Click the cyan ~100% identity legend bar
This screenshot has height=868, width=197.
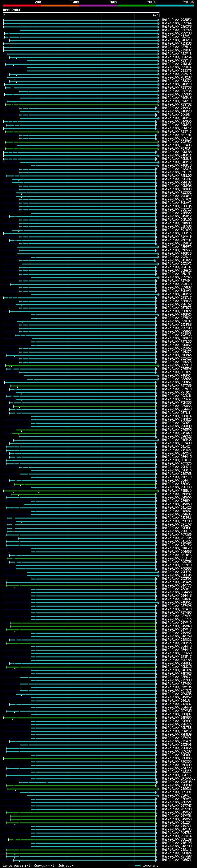[175, 6]
